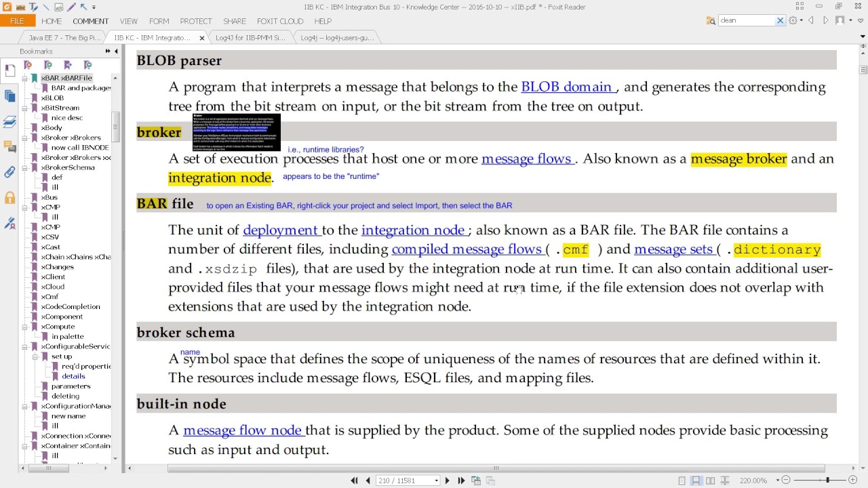Image resolution: width=868 pixels, height=488 pixels.
Task: Expand the Bookmarks panel with double arrow
Action: [x=107, y=52]
